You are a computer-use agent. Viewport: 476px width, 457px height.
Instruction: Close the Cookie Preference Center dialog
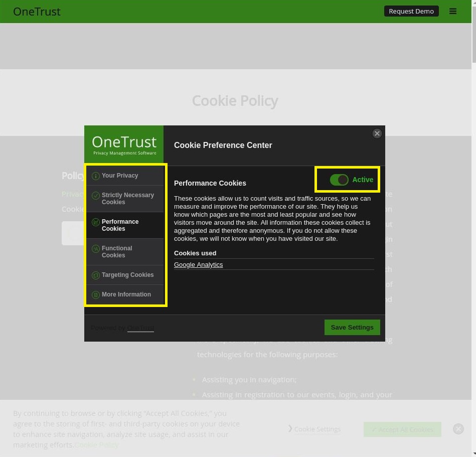pyautogui.click(x=377, y=133)
